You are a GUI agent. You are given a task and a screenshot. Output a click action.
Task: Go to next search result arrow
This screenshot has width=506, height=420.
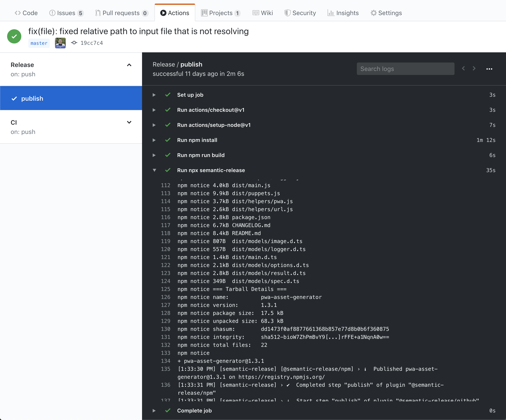click(x=474, y=68)
